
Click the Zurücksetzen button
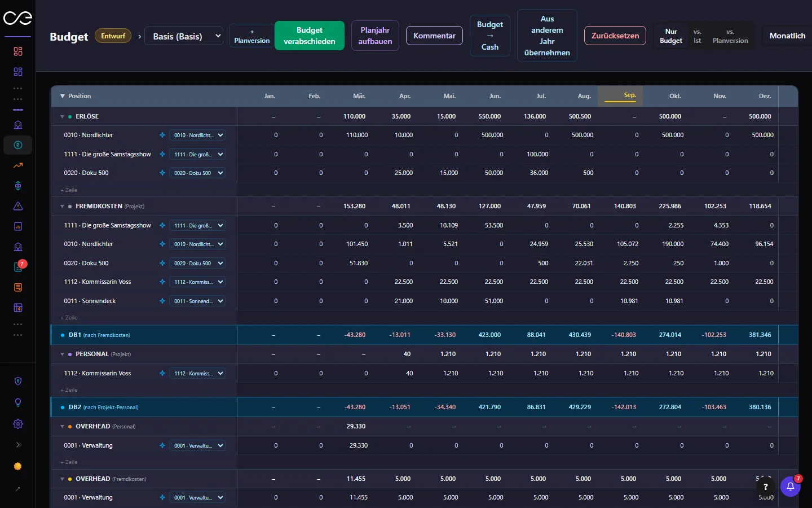pyautogui.click(x=615, y=36)
